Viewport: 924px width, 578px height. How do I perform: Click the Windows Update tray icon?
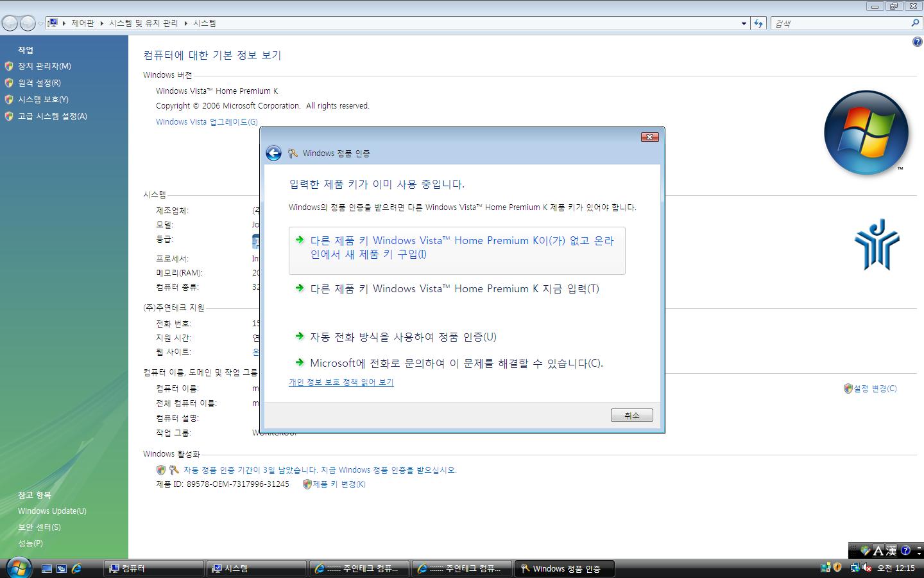pos(826,568)
